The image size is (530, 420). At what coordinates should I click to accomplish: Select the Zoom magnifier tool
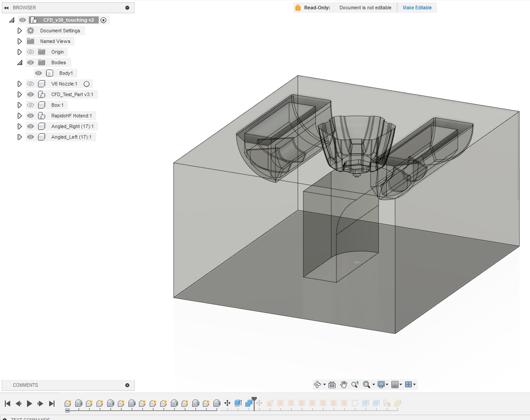(x=355, y=385)
